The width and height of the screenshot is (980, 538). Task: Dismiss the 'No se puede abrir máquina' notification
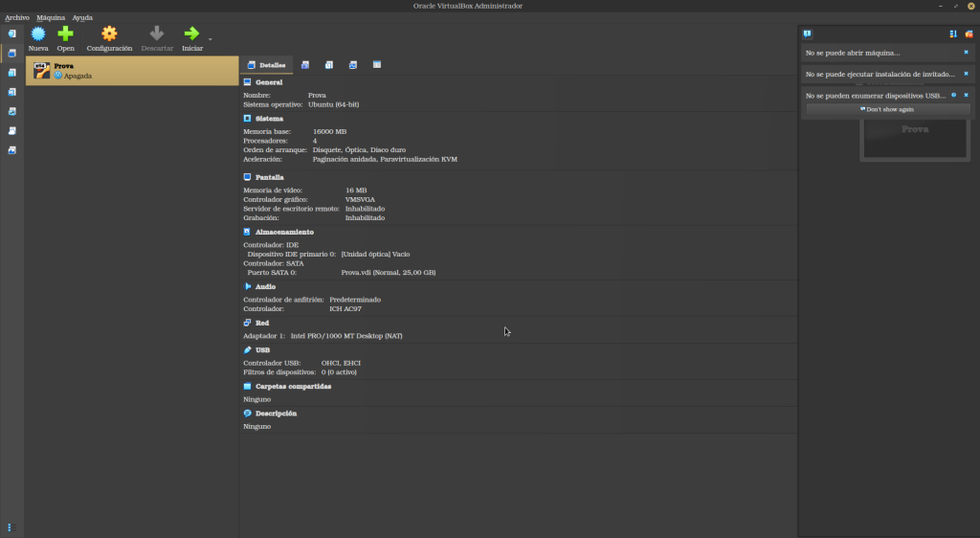pyautogui.click(x=966, y=52)
